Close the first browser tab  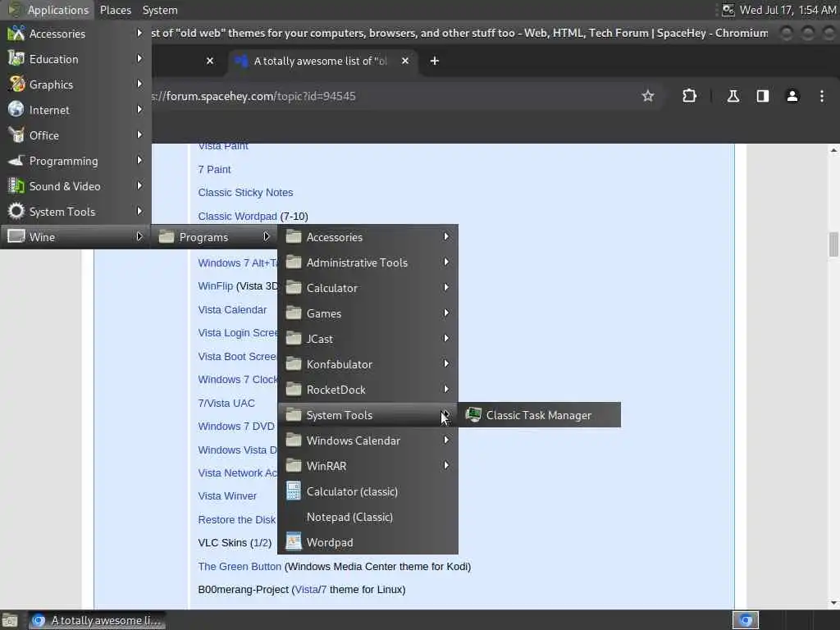tap(210, 61)
